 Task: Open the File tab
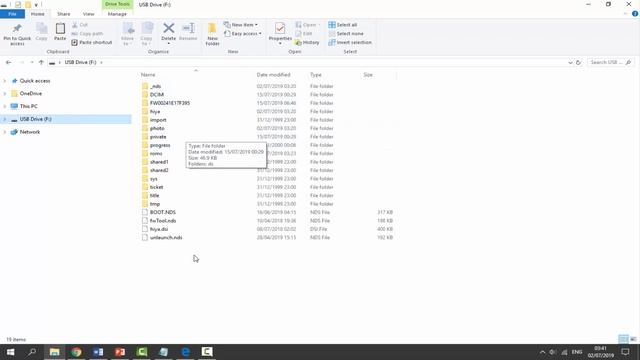(12, 14)
